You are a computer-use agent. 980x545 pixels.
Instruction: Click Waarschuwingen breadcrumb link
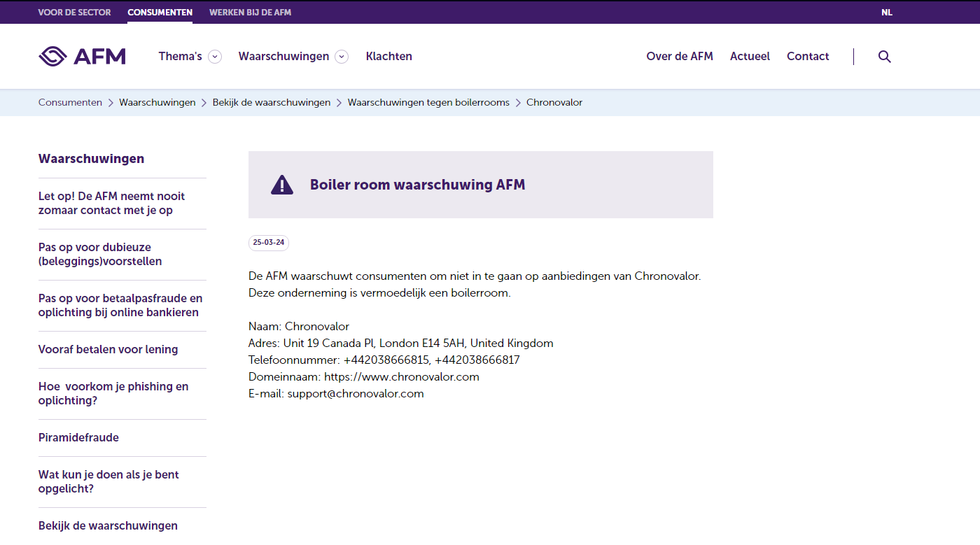pos(157,103)
